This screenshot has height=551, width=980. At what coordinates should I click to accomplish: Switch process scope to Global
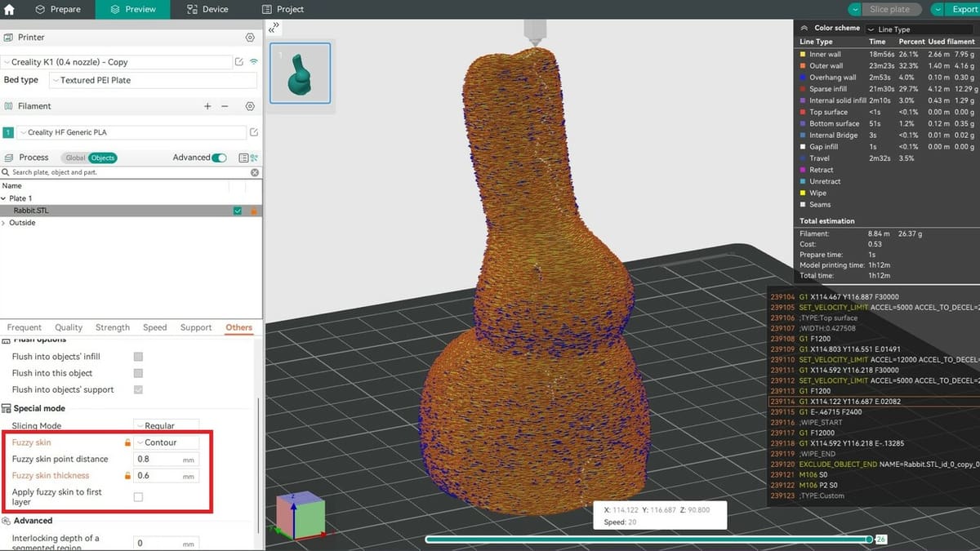point(75,158)
